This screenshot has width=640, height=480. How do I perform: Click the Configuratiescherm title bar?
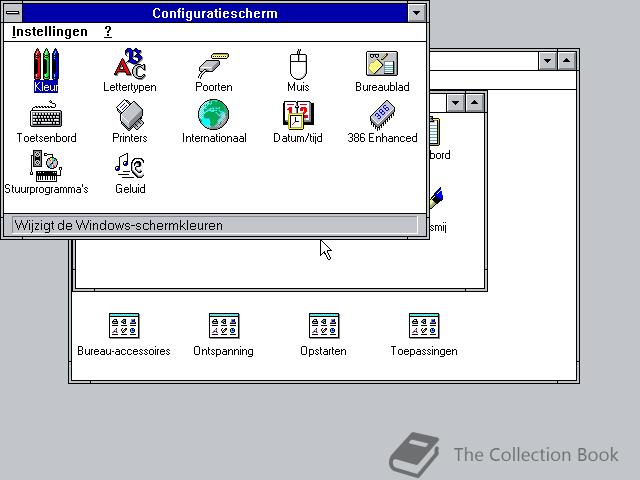215,13
